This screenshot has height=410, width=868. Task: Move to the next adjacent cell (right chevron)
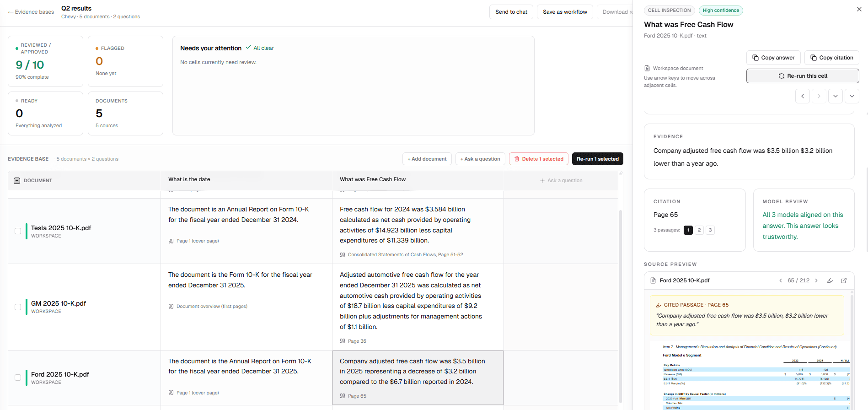click(819, 96)
